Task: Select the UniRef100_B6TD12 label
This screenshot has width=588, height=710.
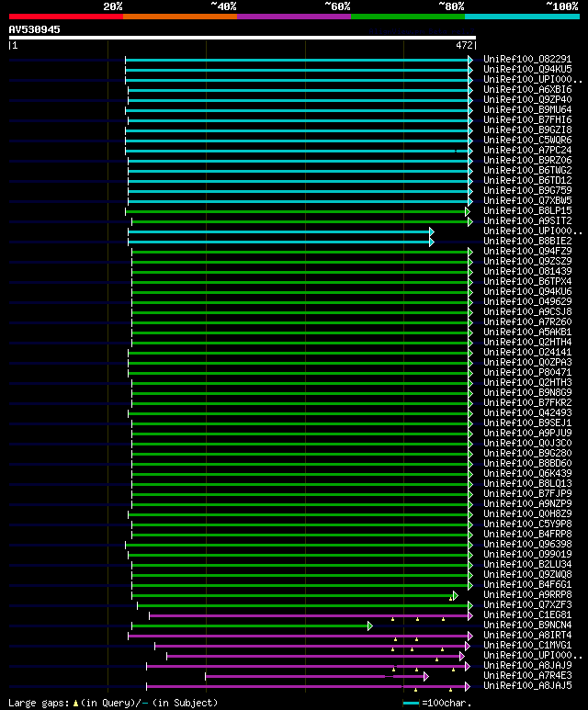Action: 527,180
